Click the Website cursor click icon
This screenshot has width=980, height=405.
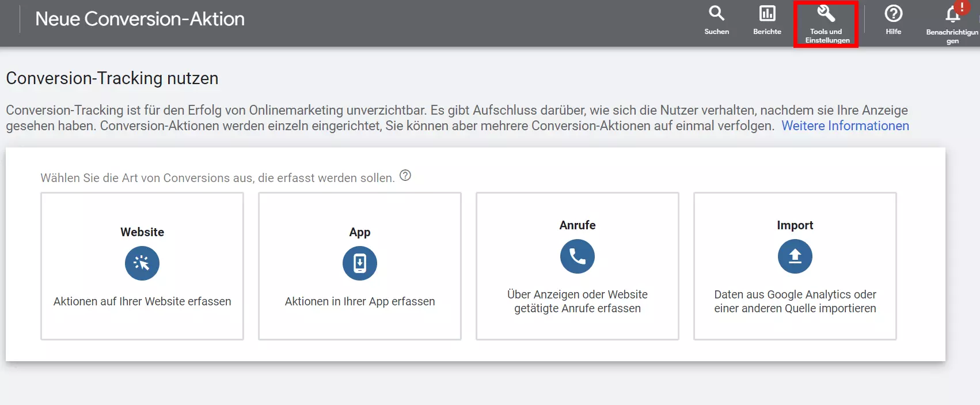tap(142, 263)
